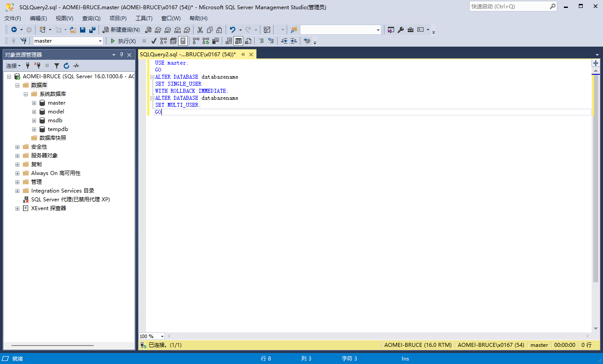The image size is (603, 364).
Task: Select the tempdb database
Action: (x=58, y=129)
